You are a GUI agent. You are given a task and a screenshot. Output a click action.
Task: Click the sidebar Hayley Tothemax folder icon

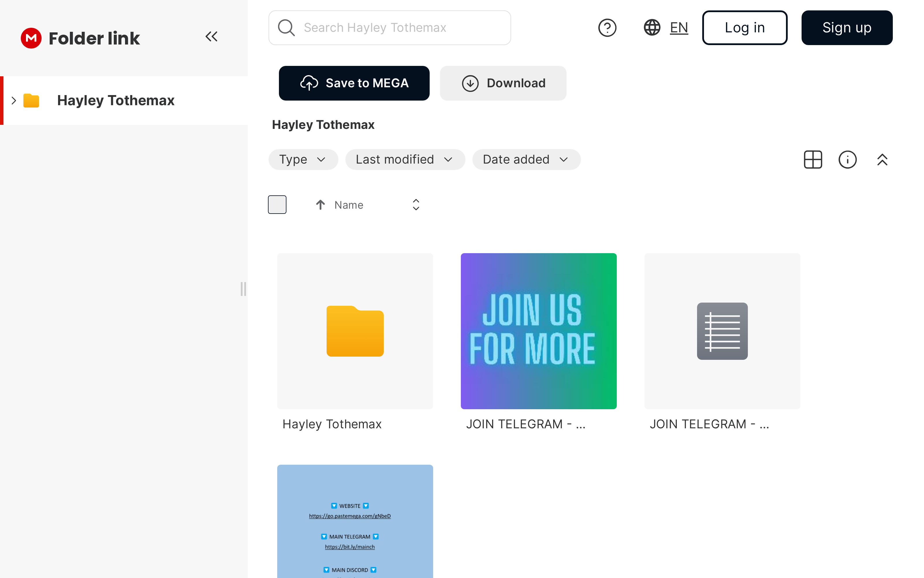pos(31,101)
